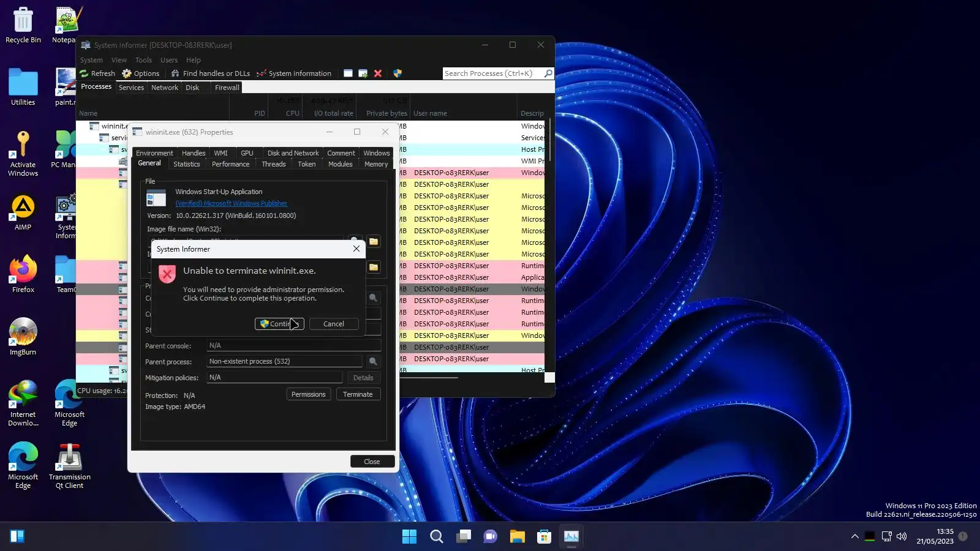Switch to the Firewall tab
The height and width of the screenshot is (551, 980).
click(x=227, y=88)
